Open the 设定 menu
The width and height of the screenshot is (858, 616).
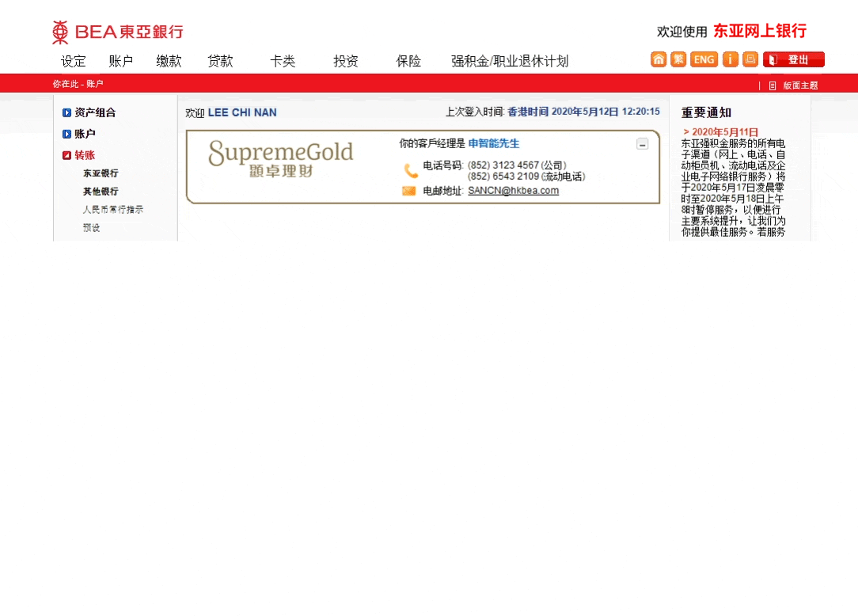(74, 61)
